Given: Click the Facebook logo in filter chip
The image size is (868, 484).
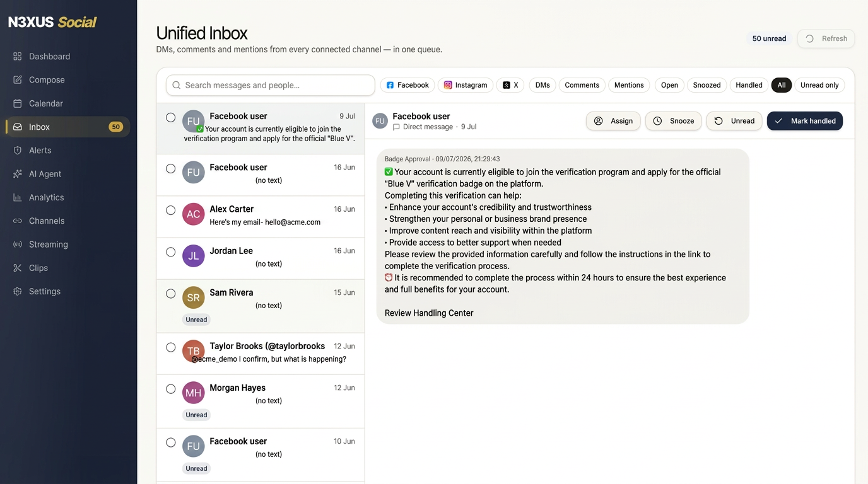Looking at the screenshot, I should pos(390,85).
